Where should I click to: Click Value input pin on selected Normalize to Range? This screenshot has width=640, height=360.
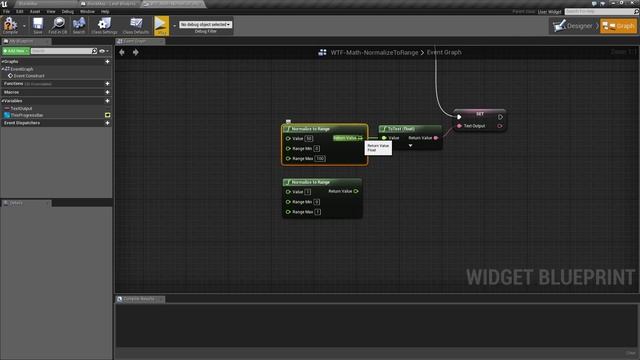(x=288, y=139)
